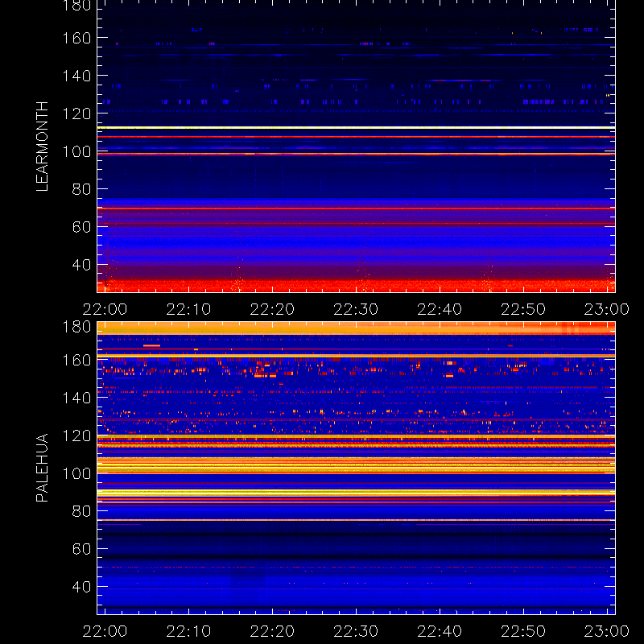Image resolution: width=644 pixels, height=644 pixels.
Task: Click 22:30 time label under LEARMONTH plot
Action: click(x=356, y=309)
